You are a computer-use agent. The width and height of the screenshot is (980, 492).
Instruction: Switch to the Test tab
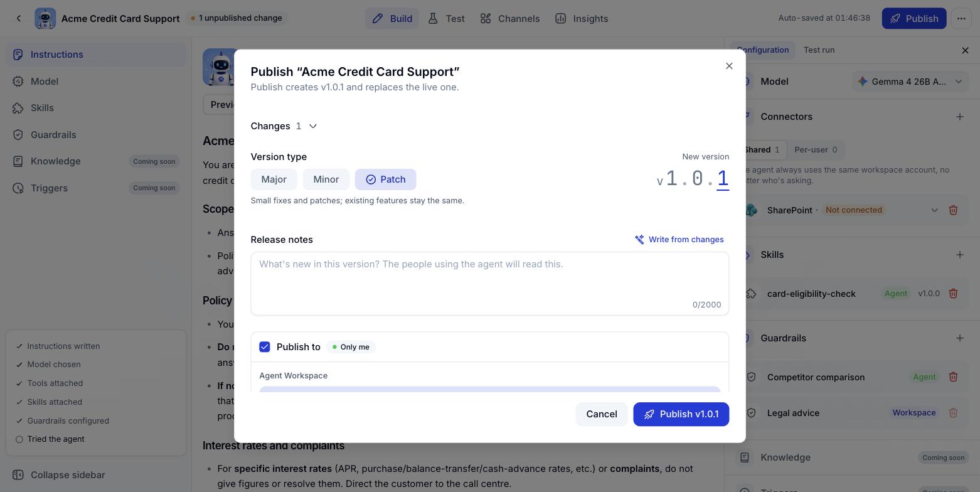[447, 18]
